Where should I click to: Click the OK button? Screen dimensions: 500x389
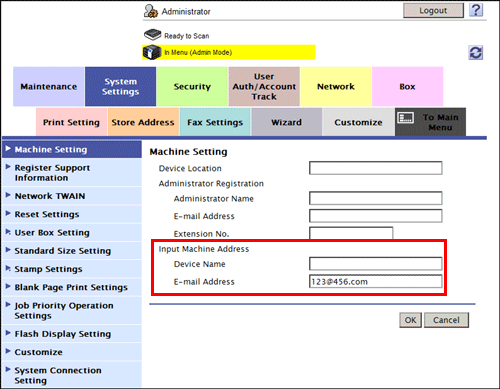(x=410, y=320)
